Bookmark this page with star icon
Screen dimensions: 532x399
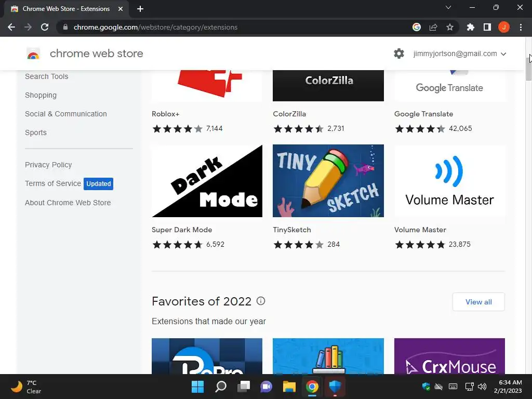450,27
